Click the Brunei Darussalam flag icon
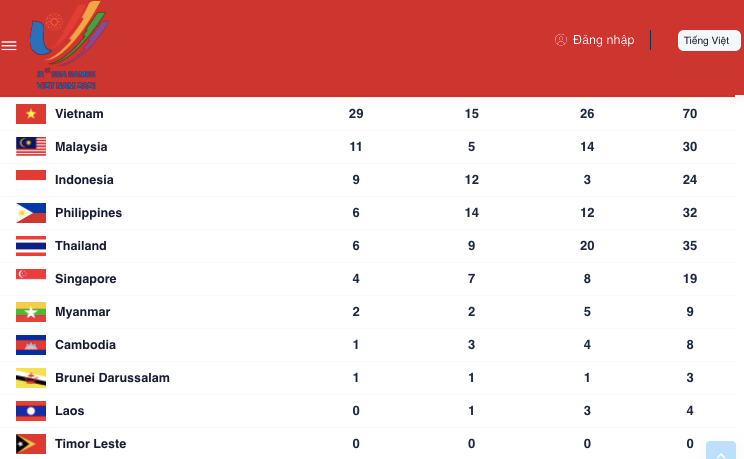Image resolution: width=744 pixels, height=459 pixels. point(31,378)
